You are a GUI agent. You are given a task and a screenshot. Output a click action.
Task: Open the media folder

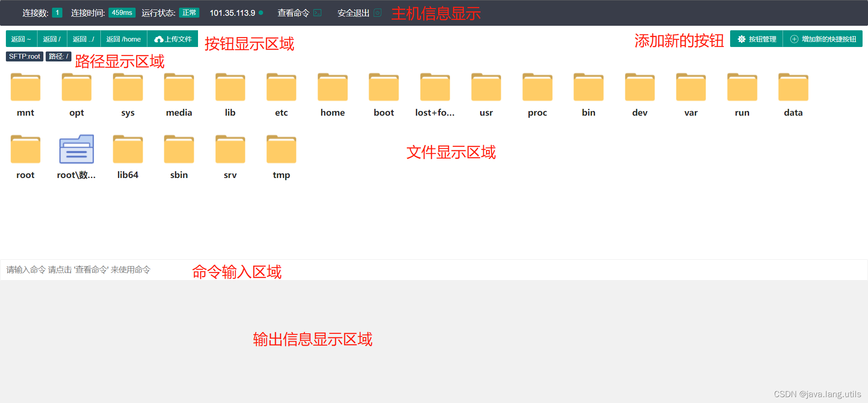tap(179, 87)
